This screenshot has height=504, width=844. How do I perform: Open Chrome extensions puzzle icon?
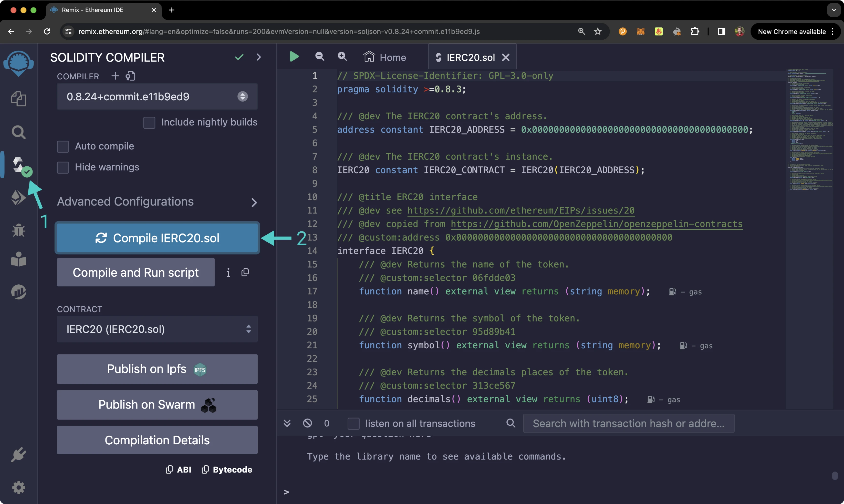pos(695,31)
